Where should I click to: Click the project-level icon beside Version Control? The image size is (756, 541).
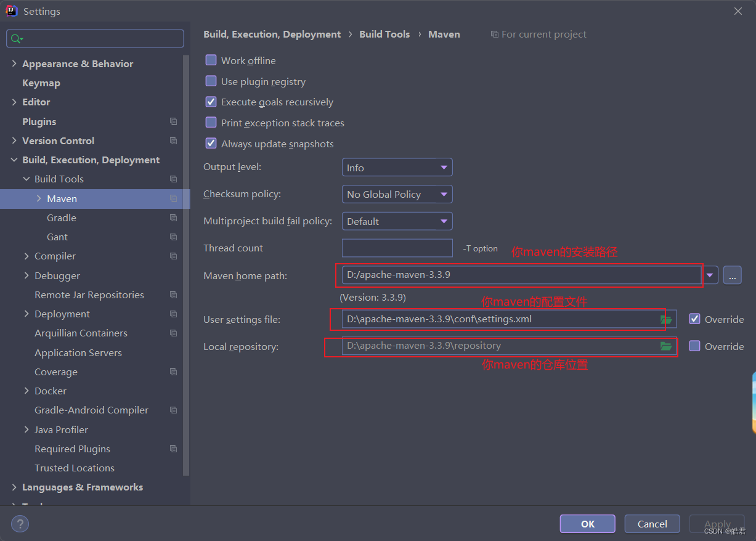[x=173, y=141]
